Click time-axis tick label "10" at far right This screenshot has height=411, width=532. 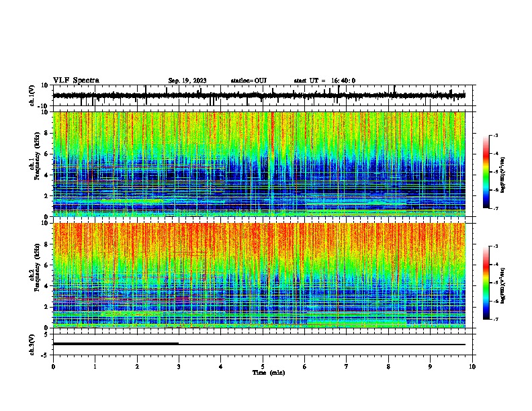pyautogui.click(x=472, y=367)
